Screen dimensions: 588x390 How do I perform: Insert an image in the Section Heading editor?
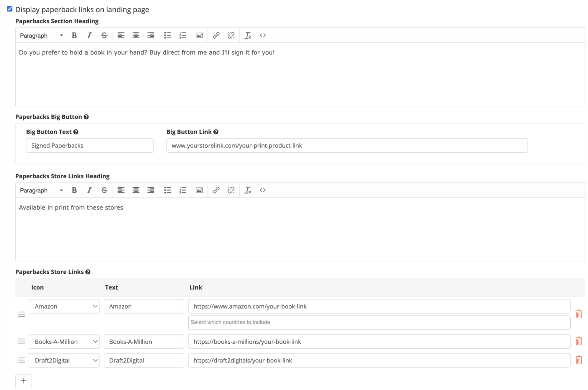pos(199,35)
